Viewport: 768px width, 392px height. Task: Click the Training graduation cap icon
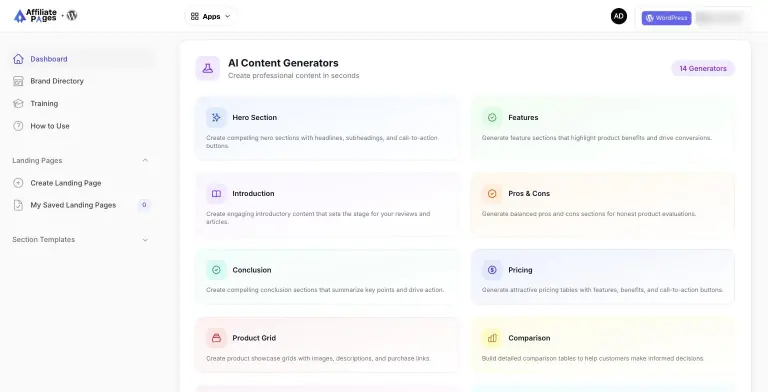click(18, 103)
